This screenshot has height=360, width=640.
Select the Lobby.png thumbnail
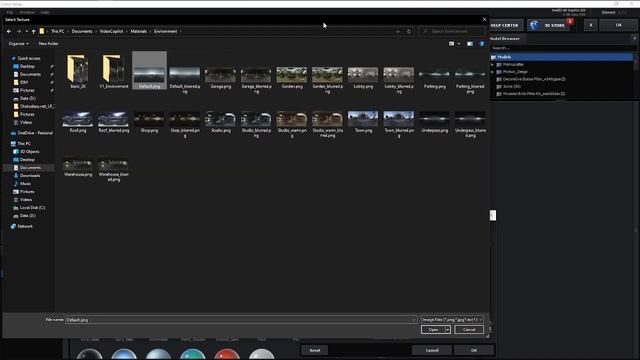click(x=363, y=78)
